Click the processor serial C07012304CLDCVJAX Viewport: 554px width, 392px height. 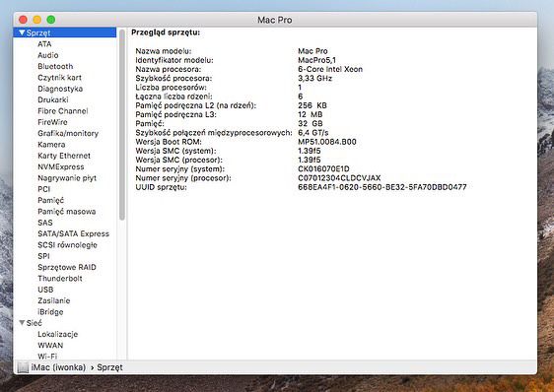339,178
